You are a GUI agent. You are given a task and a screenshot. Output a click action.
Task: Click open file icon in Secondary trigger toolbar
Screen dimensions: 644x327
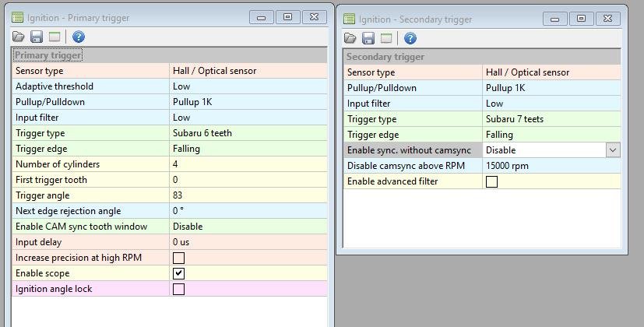coord(350,38)
